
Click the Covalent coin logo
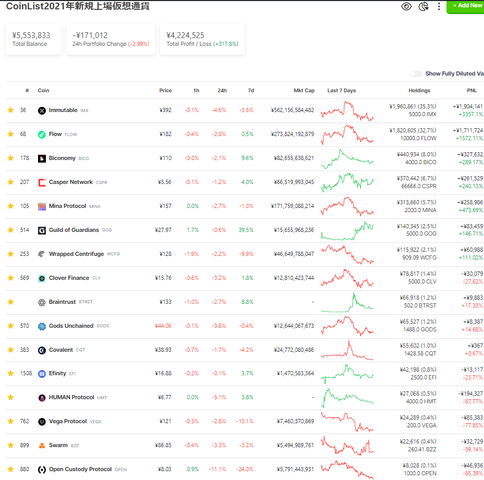[x=42, y=350]
